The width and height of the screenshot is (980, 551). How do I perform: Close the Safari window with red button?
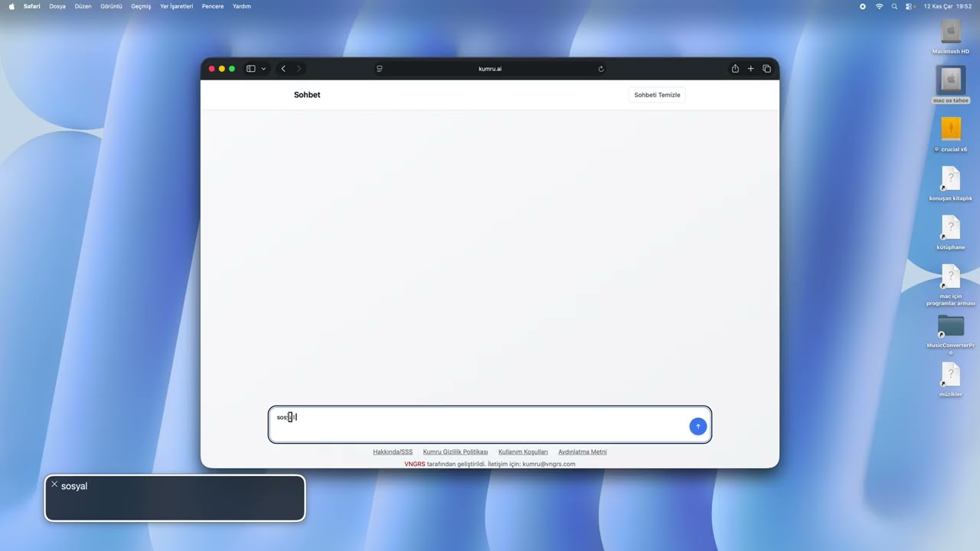tap(212, 69)
